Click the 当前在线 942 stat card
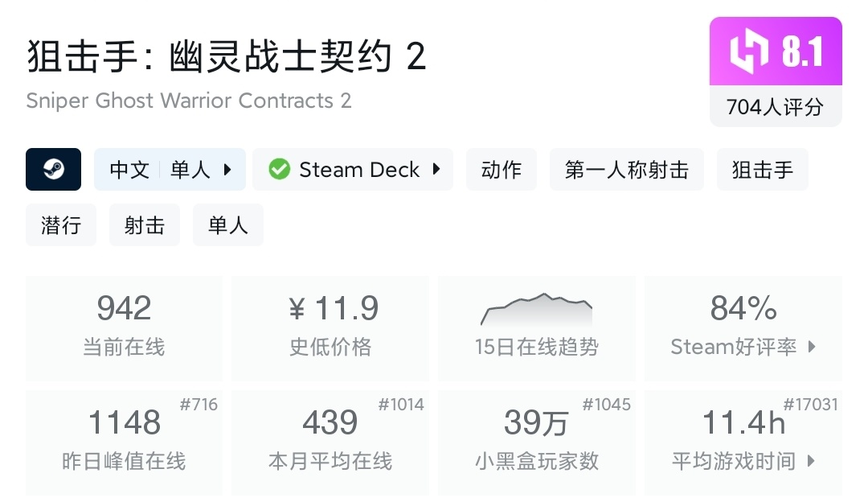Image resolution: width=868 pixels, height=502 pixels. click(124, 328)
